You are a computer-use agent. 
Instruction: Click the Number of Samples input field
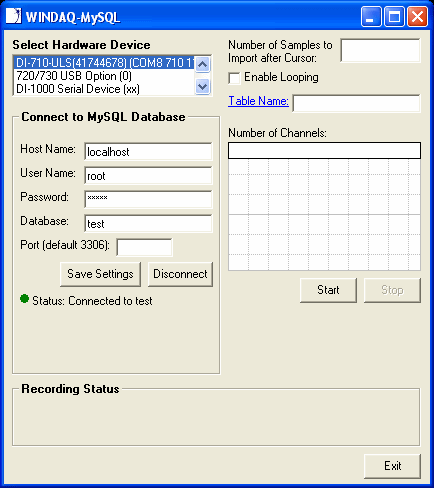(380, 50)
